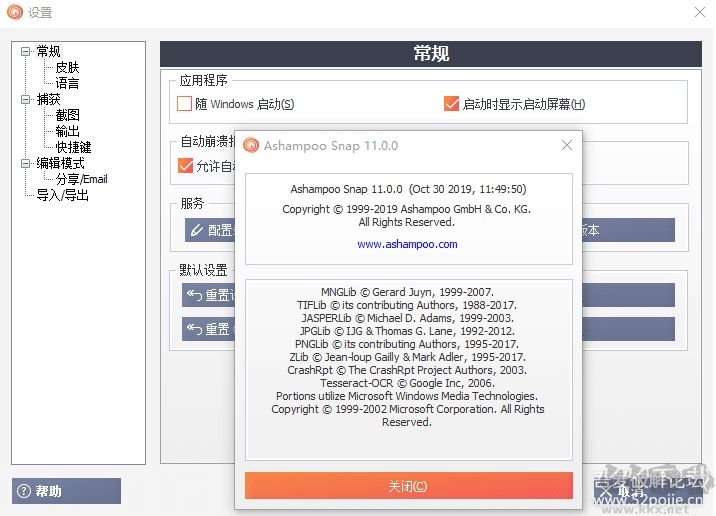716x516 pixels.
Task: Collapse the 编辑模式 tree node
Action: point(25,163)
